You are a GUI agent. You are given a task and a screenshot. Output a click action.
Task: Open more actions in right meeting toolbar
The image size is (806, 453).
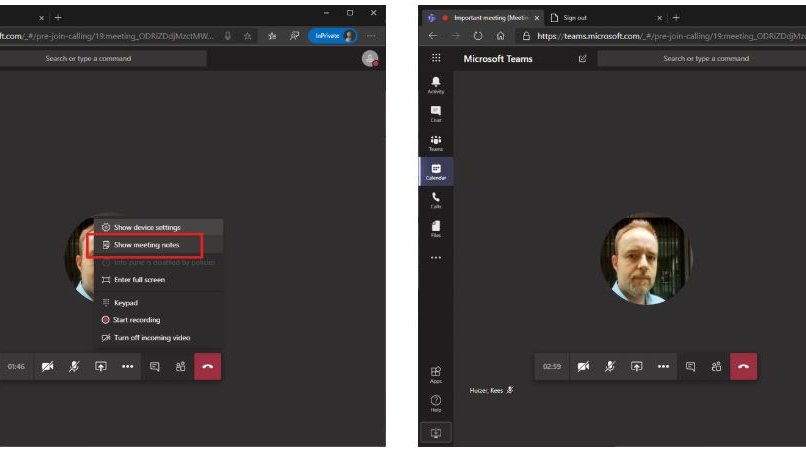coord(663,367)
